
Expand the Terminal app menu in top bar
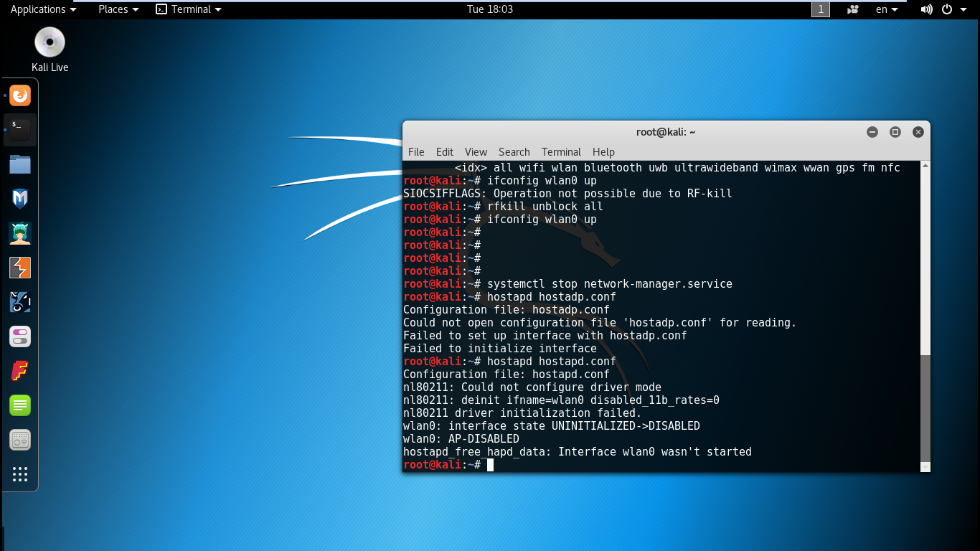(189, 9)
